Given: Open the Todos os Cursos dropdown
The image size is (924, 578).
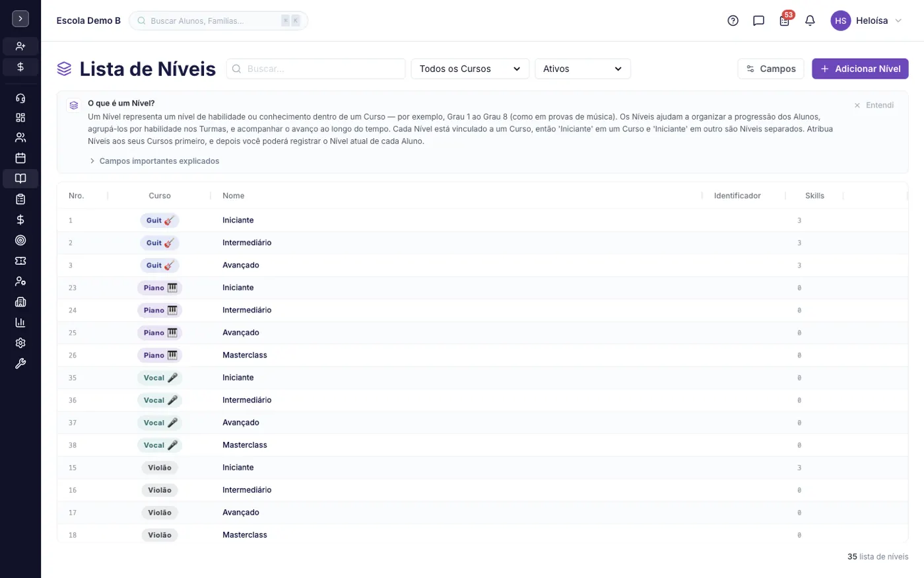Looking at the screenshot, I should tap(470, 69).
